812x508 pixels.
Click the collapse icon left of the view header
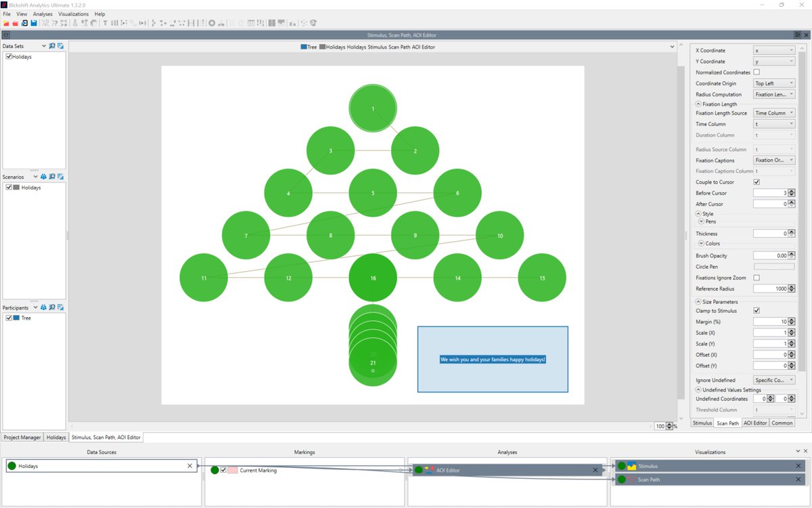pyautogui.click(x=5, y=35)
